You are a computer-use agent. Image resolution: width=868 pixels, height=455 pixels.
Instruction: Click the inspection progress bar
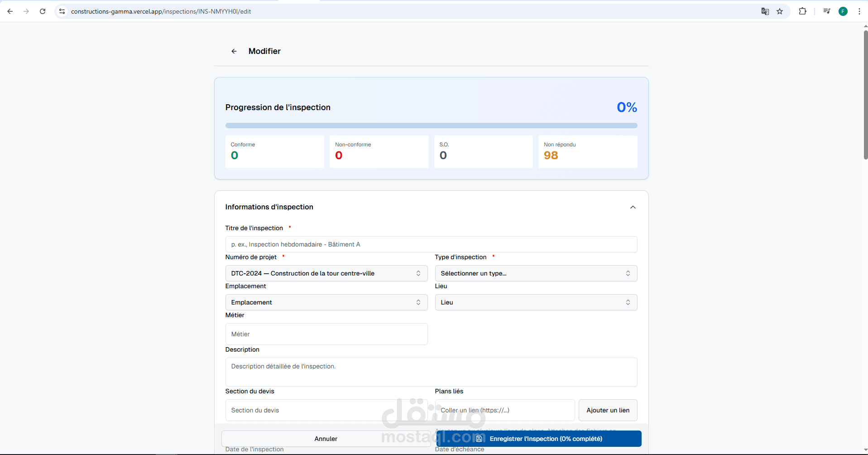point(432,126)
